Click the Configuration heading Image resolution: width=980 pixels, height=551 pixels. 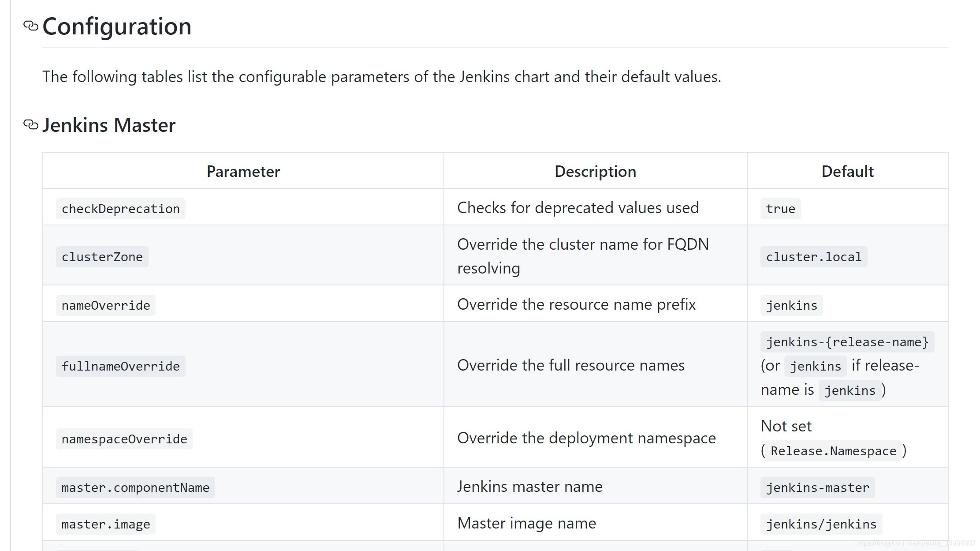[117, 26]
